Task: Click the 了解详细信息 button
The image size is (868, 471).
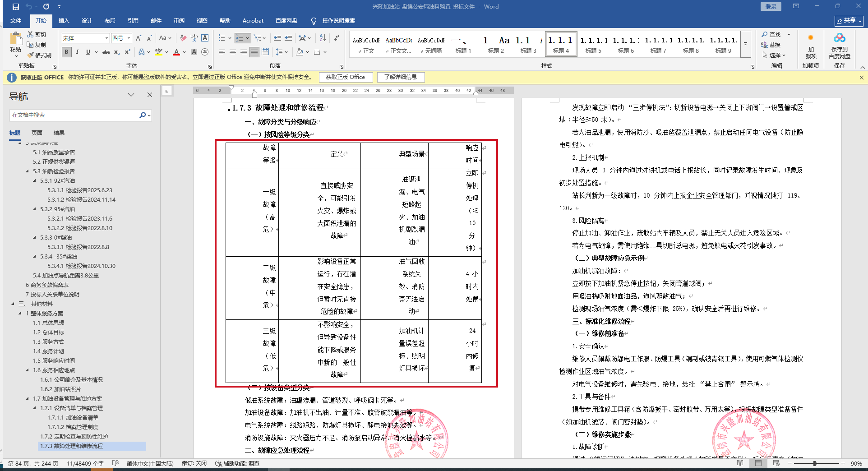Action: (401, 77)
